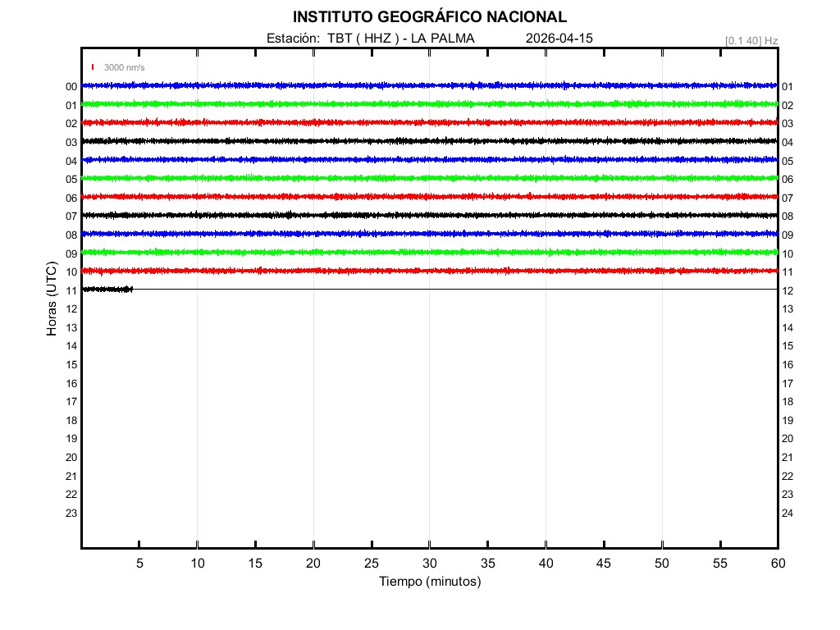Click the [0.1 40] Hz filter label
The width and height of the screenshot is (840, 630).
tap(751, 40)
